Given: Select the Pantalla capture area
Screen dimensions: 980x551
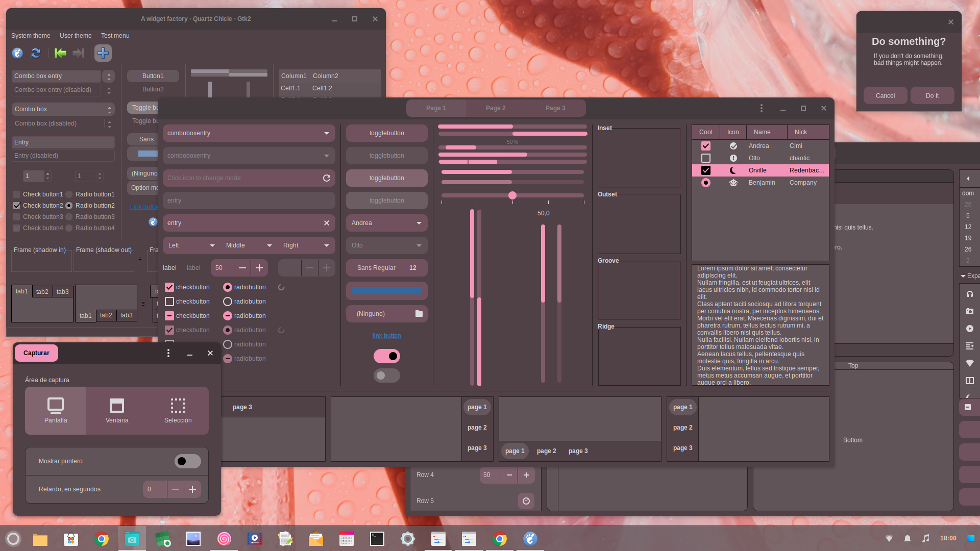Looking at the screenshot, I should [x=56, y=411].
